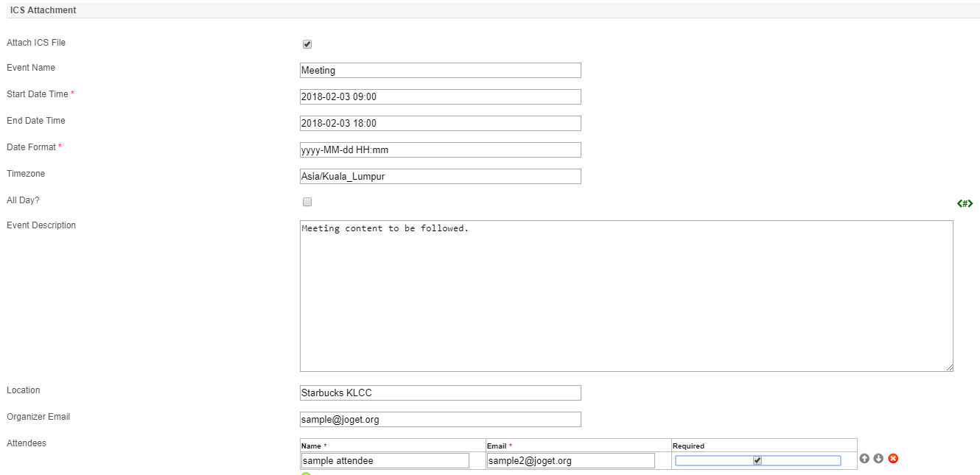Uncheck the Attach ICS File checkbox
This screenshot has height=475, width=980.
[307, 44]
